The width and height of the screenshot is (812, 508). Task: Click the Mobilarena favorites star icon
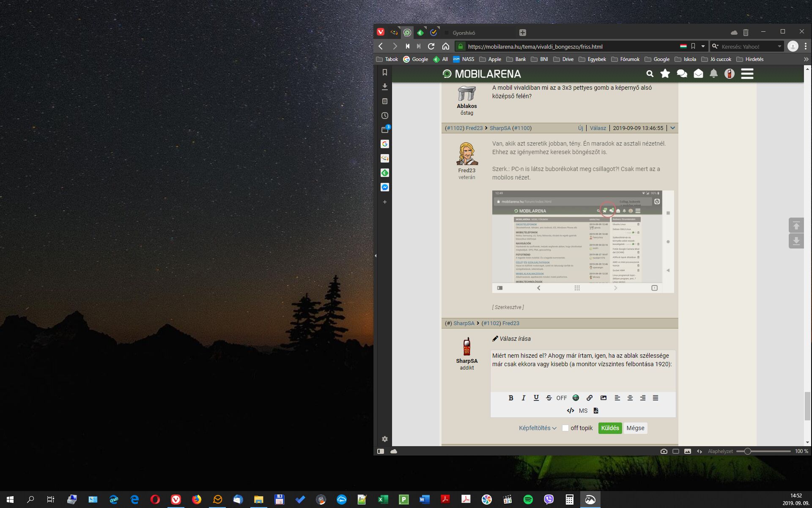coord(665,74)
